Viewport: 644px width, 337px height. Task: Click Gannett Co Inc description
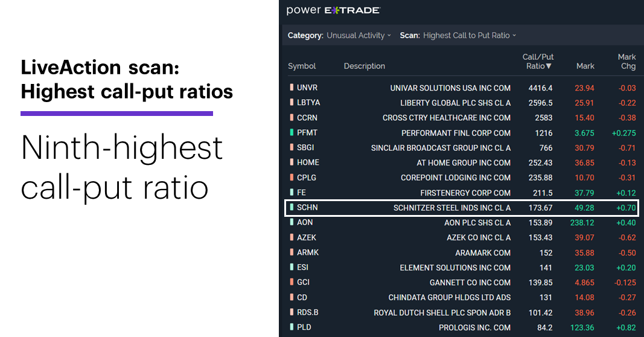tap(470, 283)
